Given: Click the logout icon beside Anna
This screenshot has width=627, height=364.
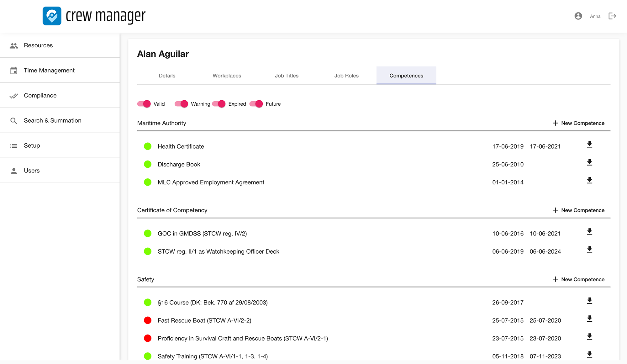Looking at the screenshot, I should pyautogui.click(x=612, y=16).
